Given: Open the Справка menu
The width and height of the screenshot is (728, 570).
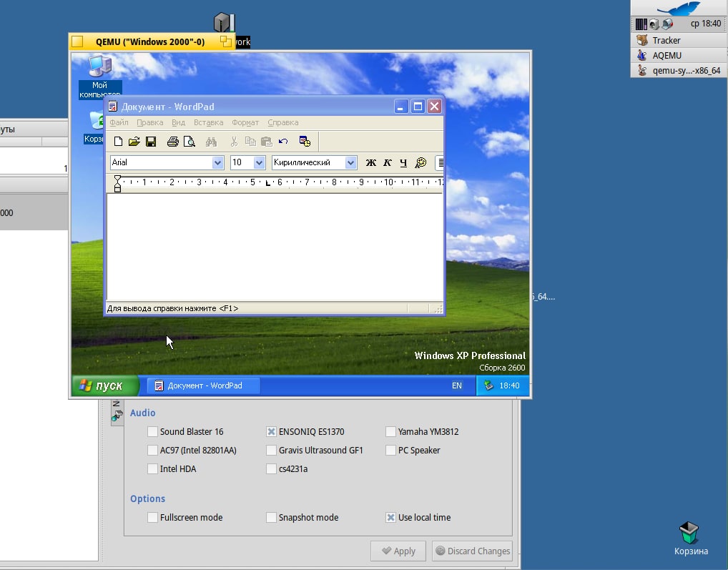Looking at the screenshot, I should coord(282,122).
